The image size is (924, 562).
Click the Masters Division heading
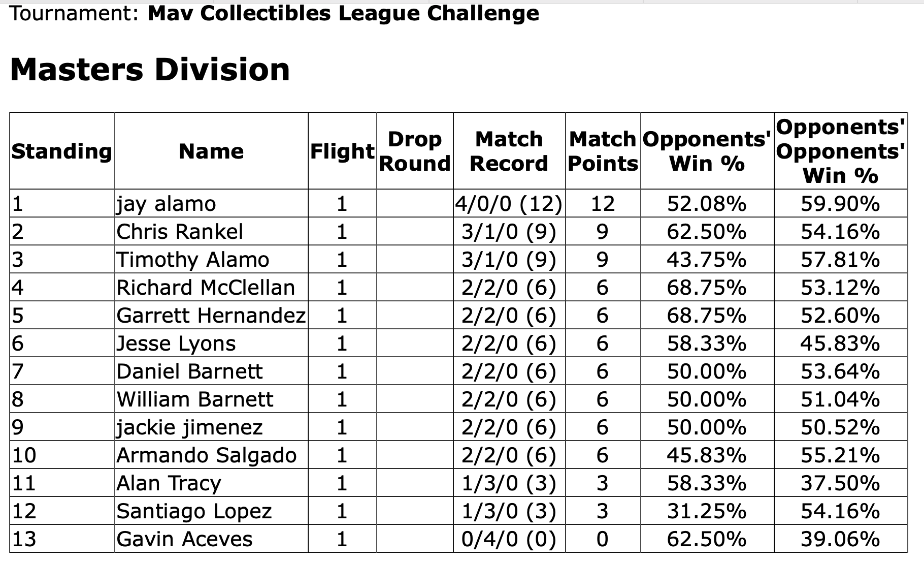(150, 70)
